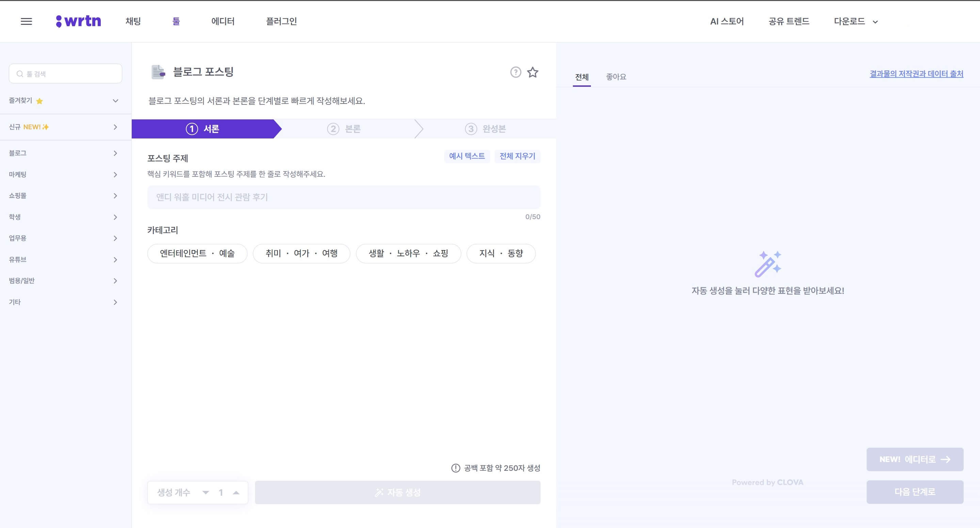Viewport: 980px width, 528px height.
Task: Click the wrtn logo to go home
Action: [x=79, y=21]
